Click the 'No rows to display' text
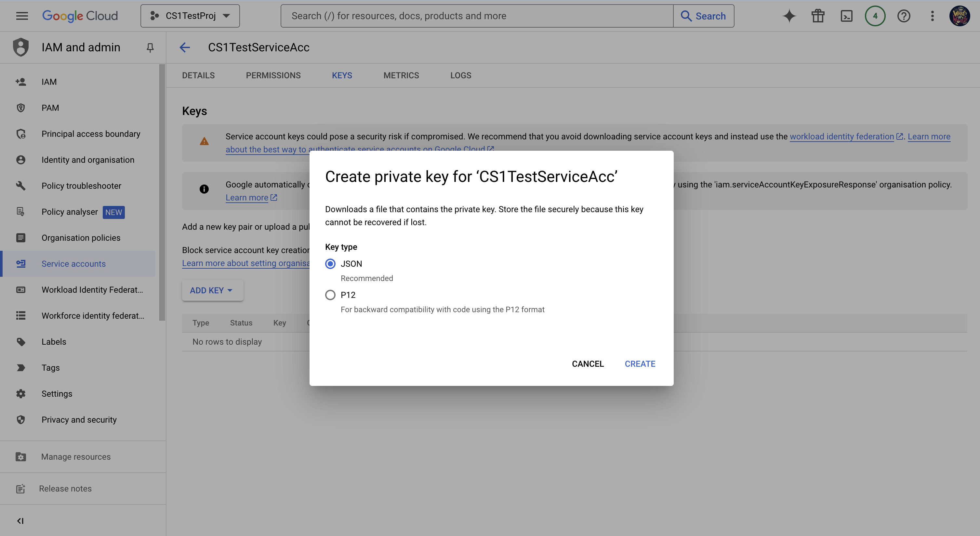 pyautogui.click(x=227, y=342)
